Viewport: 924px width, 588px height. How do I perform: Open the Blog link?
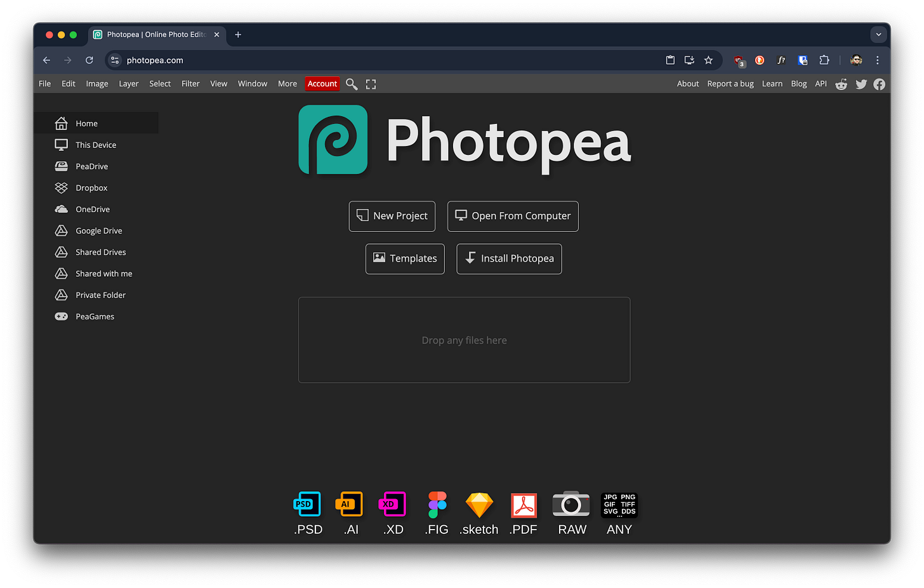(799, 84)
